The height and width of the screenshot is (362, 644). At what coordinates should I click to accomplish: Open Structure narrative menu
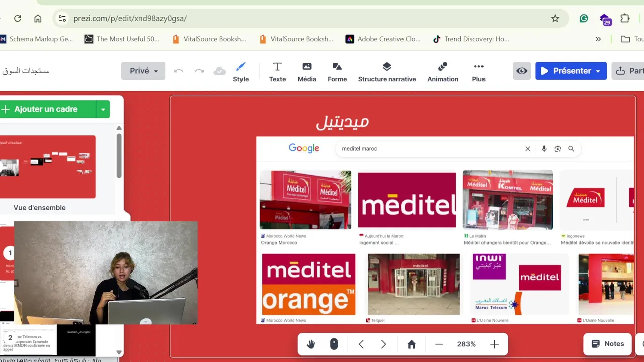pos(387,72)
